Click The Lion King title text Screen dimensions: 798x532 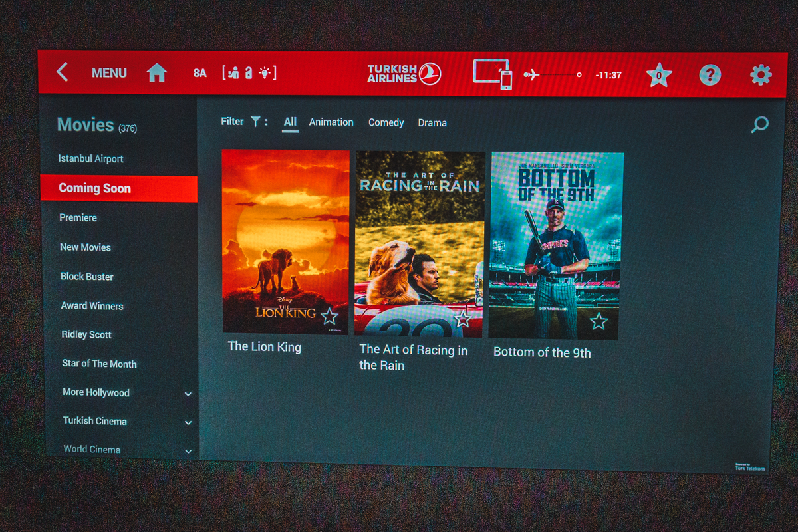(x=265, y=347)
